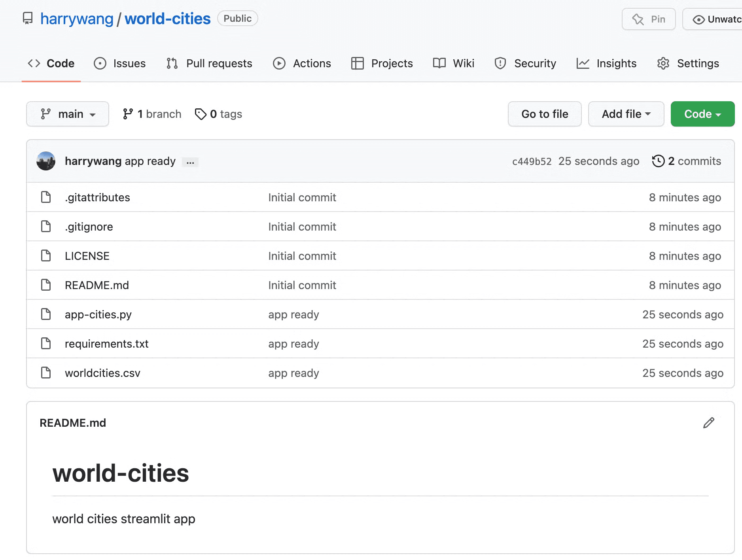Click the file icon next to requirements.txt
The height and width of the screenshot is (560, 742).
point(46,343)
